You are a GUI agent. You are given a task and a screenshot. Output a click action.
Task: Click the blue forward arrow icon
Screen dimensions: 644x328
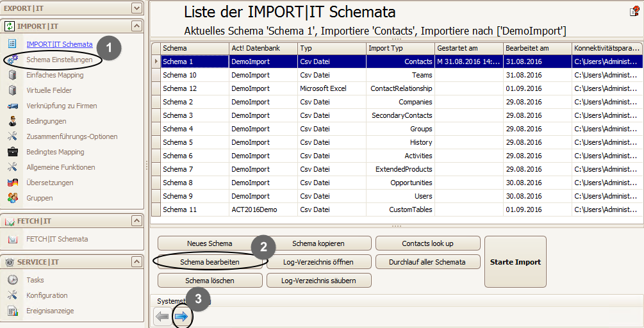181,316
